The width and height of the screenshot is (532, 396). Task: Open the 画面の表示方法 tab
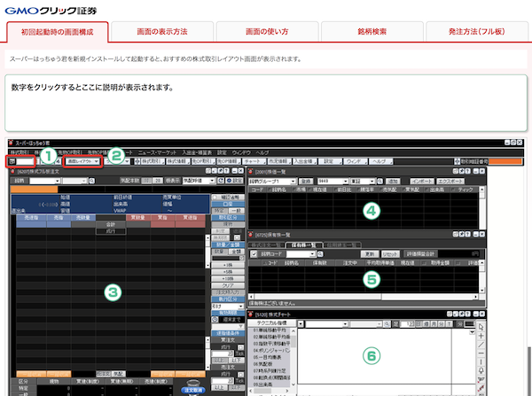coord(162,32)
